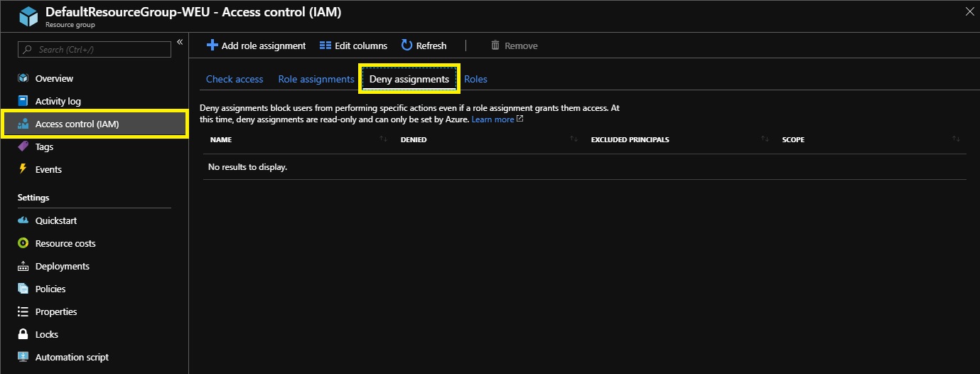Sort by EXCLUDED PRINCIPALS column arrows
980x374 pixels.
pyautogui.click(x=765, y=139)
